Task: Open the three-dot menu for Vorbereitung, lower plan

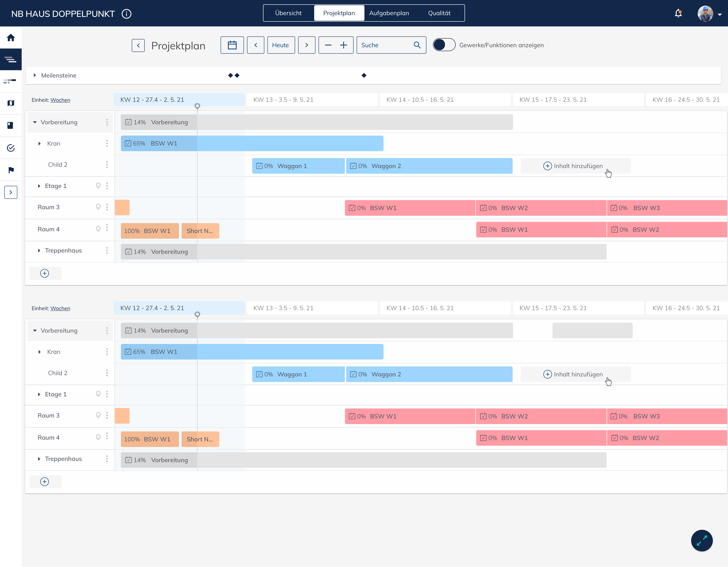Action: point(107,330)
